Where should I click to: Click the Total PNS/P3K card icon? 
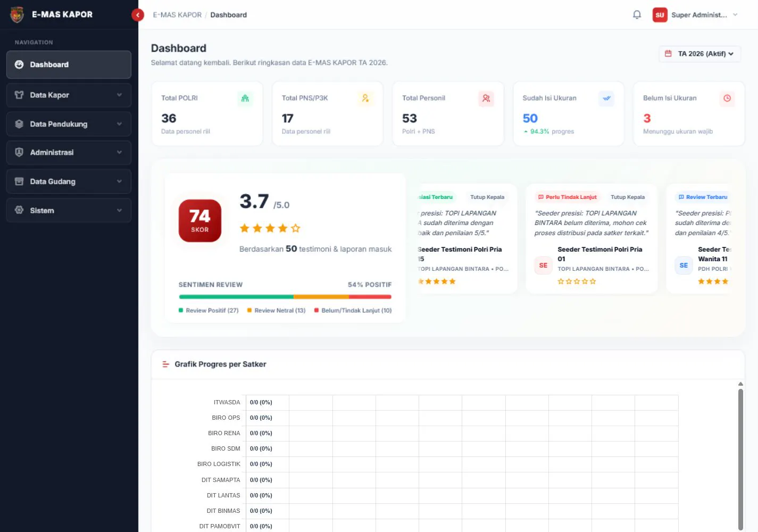[365, 98]
